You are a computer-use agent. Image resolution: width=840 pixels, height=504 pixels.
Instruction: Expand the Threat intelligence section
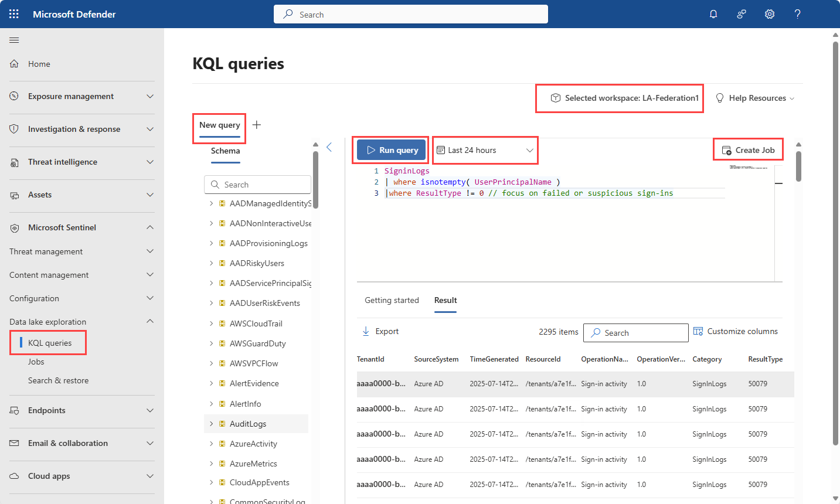click(x=150, y=162)
